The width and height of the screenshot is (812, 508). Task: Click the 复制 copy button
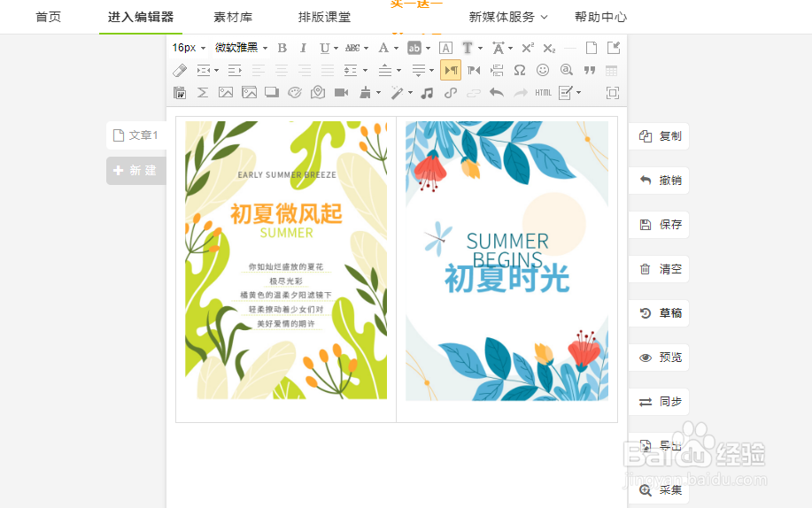point(659,136)
